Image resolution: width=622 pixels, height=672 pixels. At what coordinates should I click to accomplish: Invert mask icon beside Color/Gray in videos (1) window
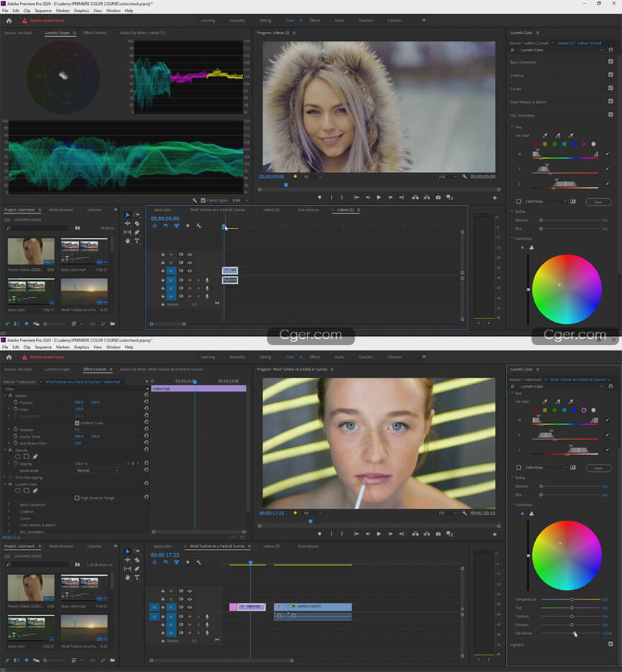click(573, 202)
